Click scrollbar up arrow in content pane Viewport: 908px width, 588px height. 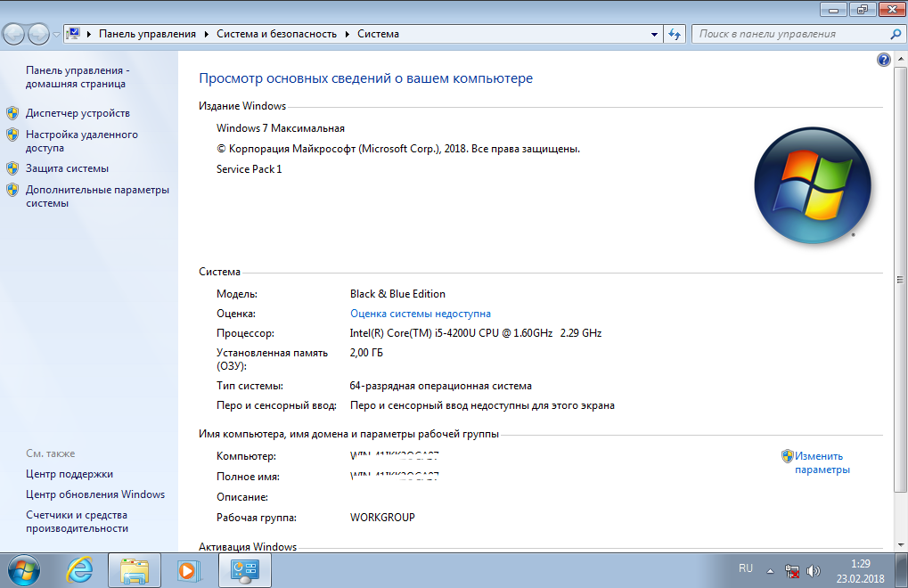(901, 59)
